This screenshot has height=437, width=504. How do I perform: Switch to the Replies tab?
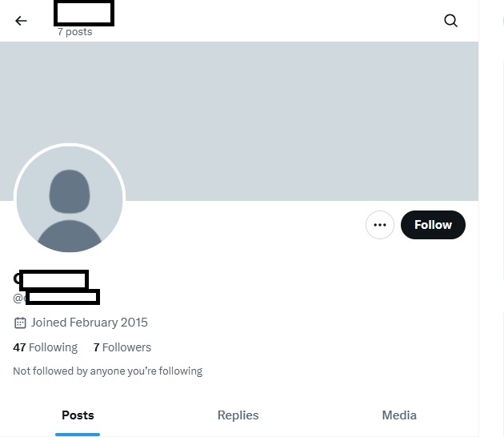[x=238, y=415]
